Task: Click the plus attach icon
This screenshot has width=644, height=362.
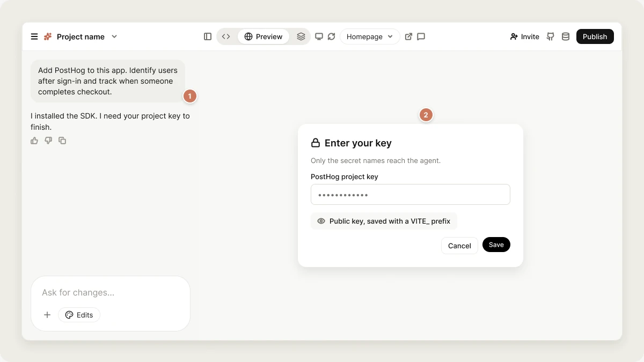Action: pyautogui.click(x=47, y=315)
